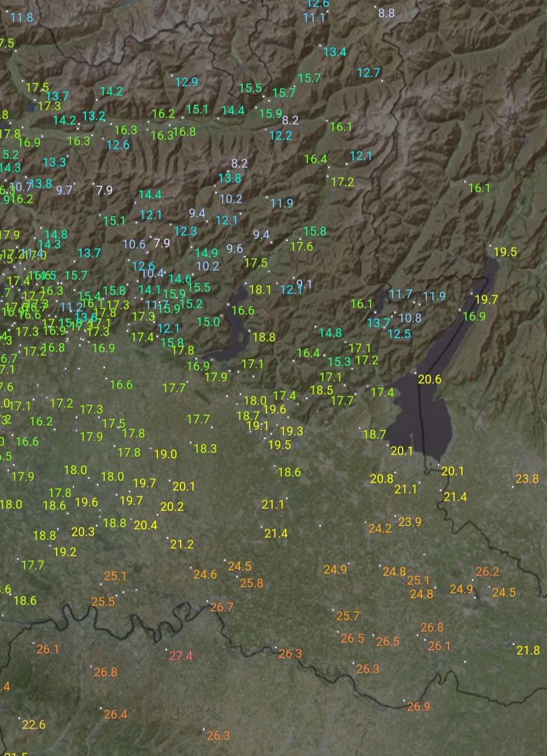Select the 20.4 temperature reading
The height and width of the screenshot is (756, 547).
point(145,525)
